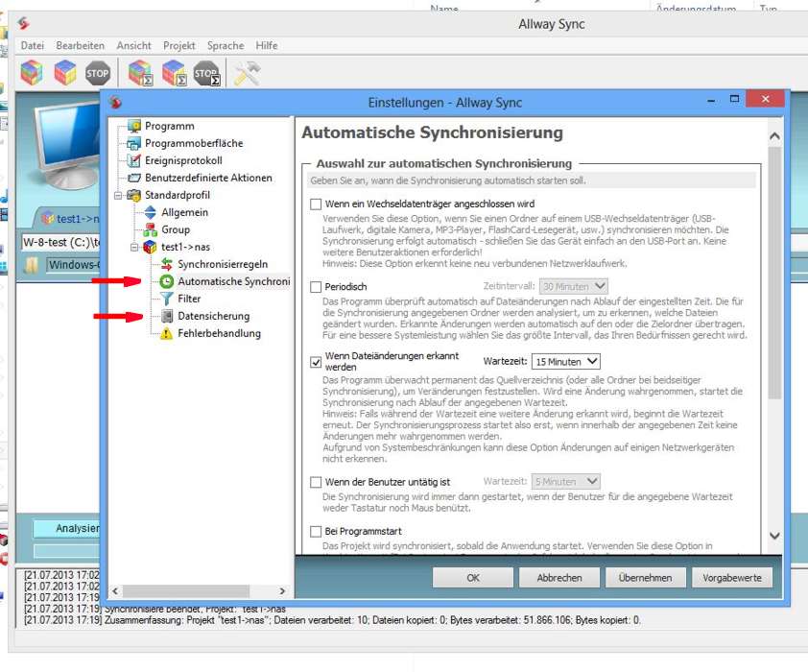Click the Analyze All cube with sigma icon
Image resolution: width=808 pixels, height=672 pixels.
coord(140,73)
